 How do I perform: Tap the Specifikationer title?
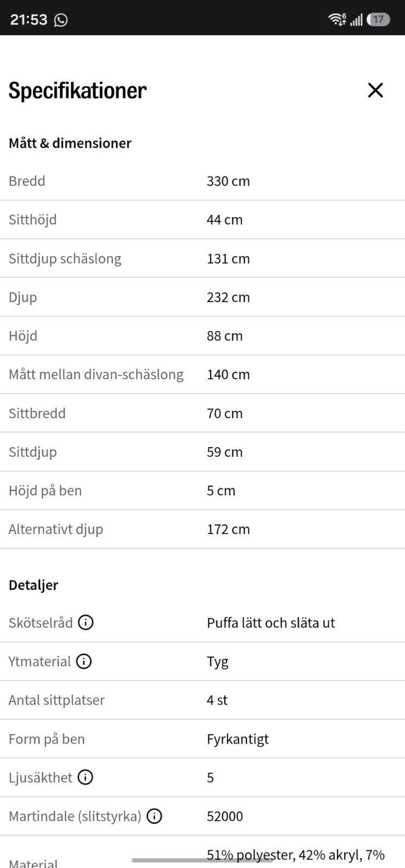[78, 91]
